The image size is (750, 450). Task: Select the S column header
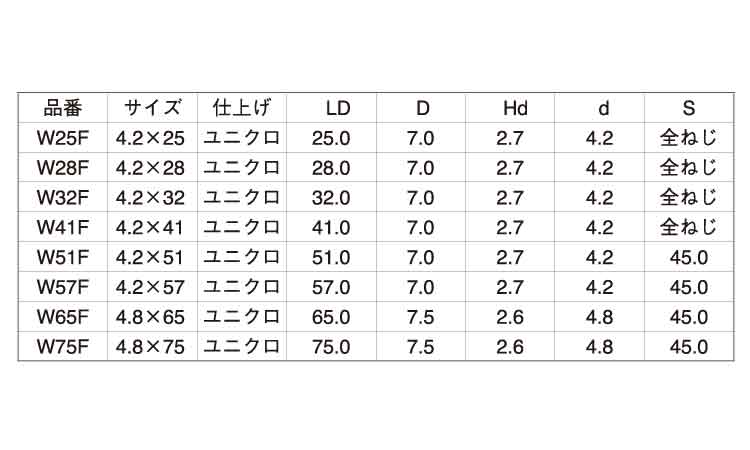click(x=688, y=109)
